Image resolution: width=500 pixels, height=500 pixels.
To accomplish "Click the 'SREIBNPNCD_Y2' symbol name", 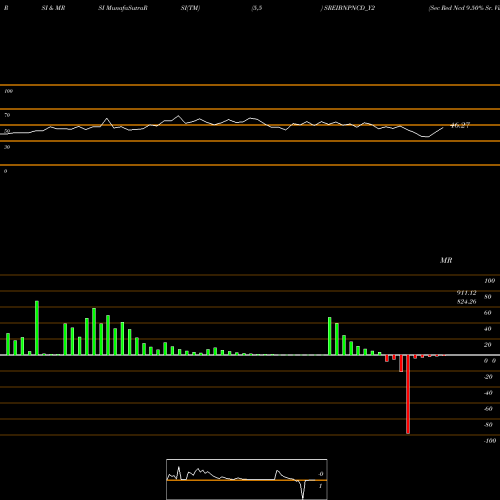I will pyautogui.click(x=349, y=8).
